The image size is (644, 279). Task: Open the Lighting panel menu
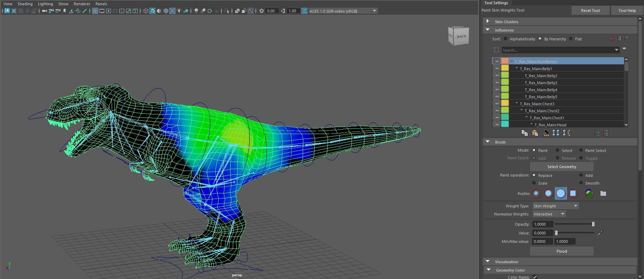click(x=45, y=4)
